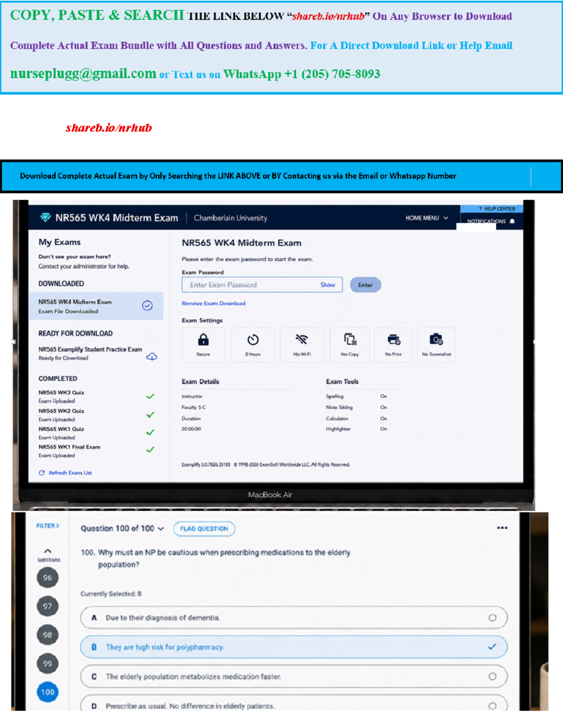Click the No Wi-Fi setting icon
563x728 pixels.
(302, 339)
